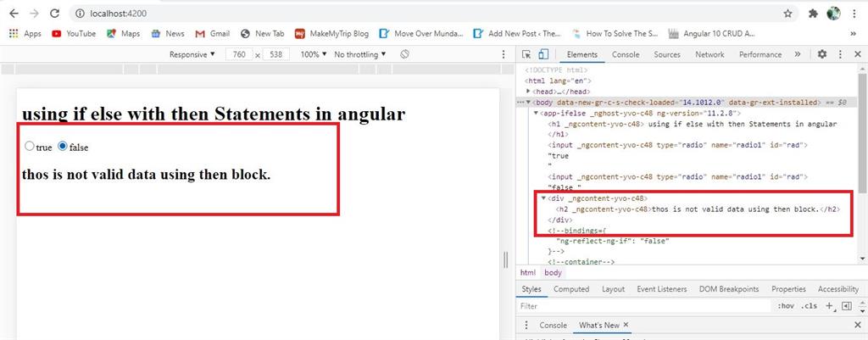Open DevTools customize three-dot menu
Screen dimensions: 868x340
[x=840, y=54]
